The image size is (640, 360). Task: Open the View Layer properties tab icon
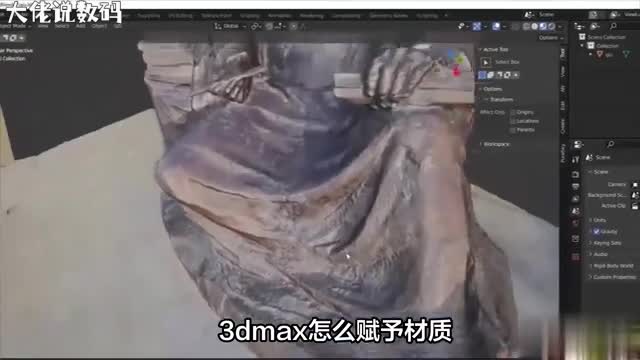576,199
